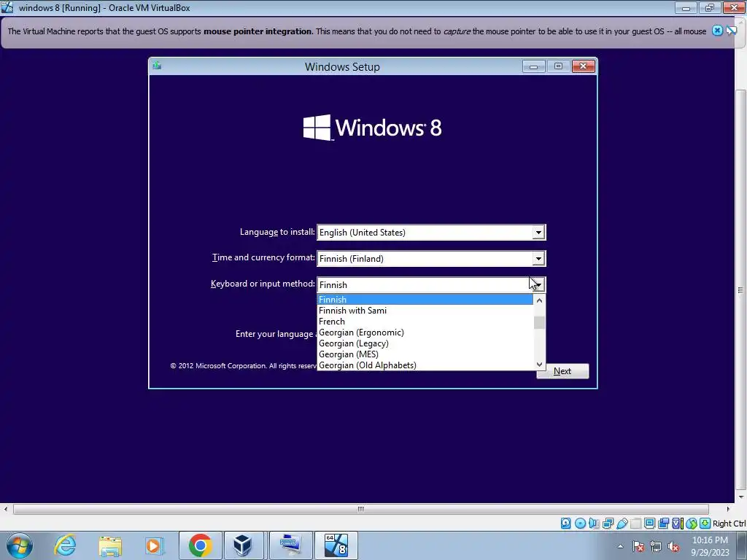Open File Explorer from the taskbar
Screen dimensions: 747x560
pos(110,545)
